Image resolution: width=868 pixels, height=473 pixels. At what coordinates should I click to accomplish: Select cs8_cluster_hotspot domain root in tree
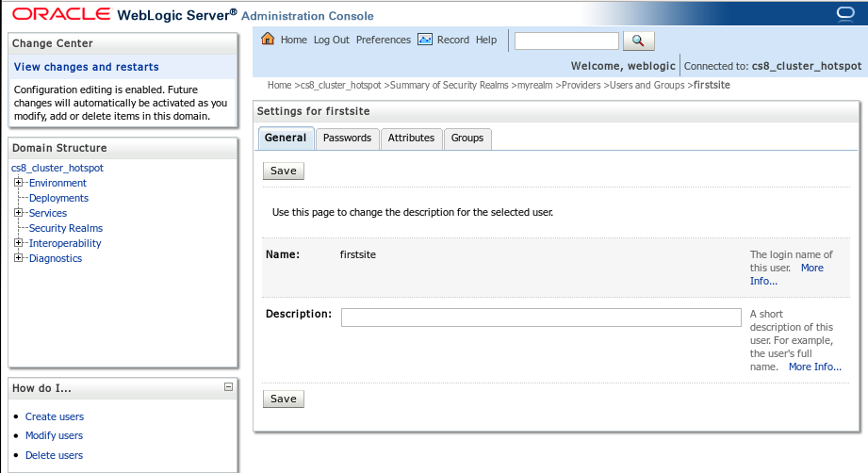pos(57,168)
